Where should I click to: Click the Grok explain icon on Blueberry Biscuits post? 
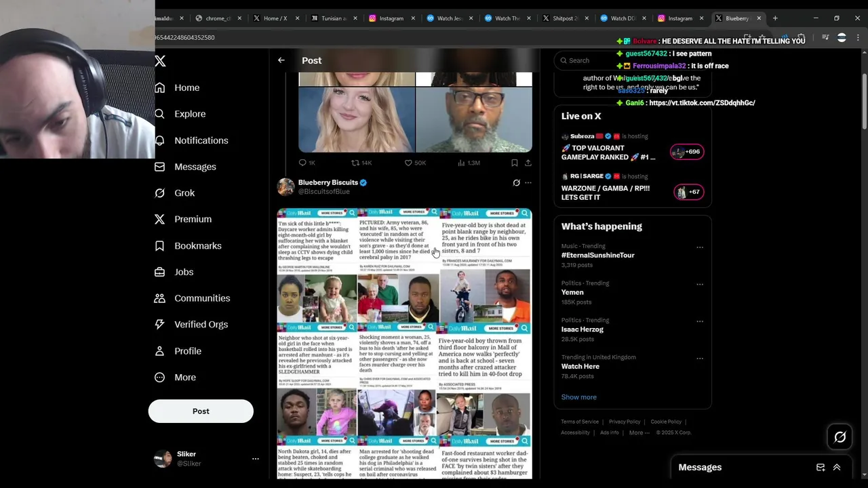pyautogui.click(x=516, y=183)
